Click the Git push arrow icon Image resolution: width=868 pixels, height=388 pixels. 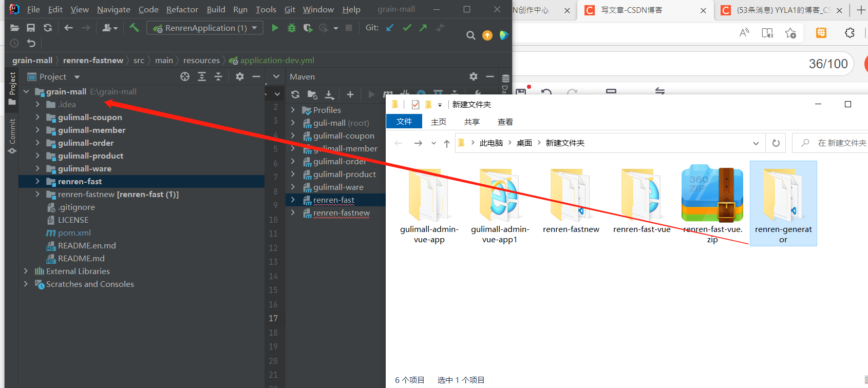click(x=423, y=28)
